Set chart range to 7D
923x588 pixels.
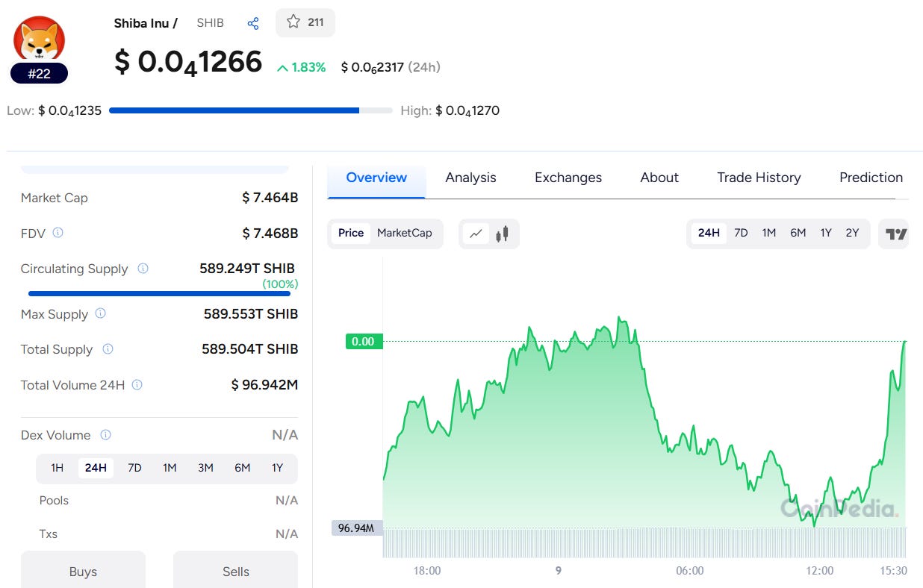741,233
